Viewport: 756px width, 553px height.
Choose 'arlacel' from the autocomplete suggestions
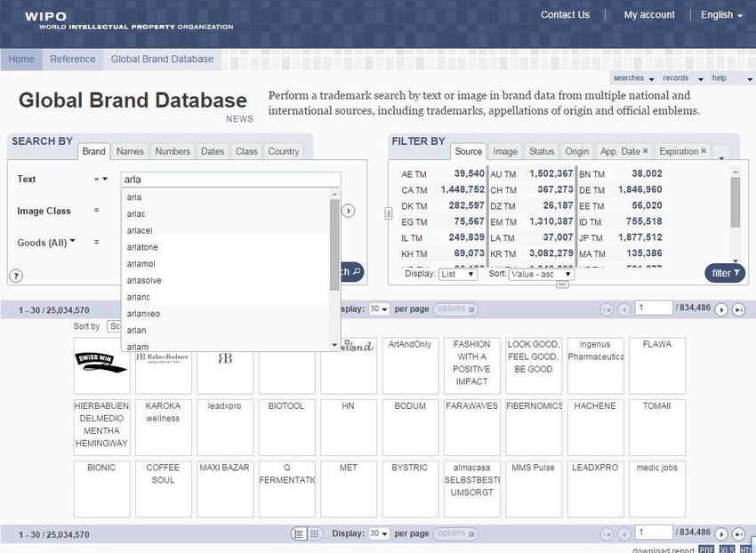pyautogui.click(x=226, y=230)
